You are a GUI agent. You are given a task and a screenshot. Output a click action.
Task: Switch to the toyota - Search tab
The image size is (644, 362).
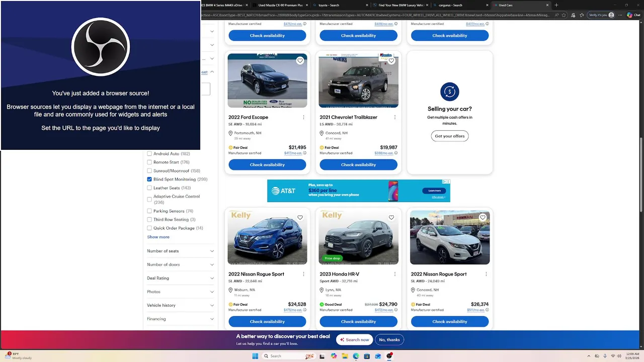pos(341,5)
